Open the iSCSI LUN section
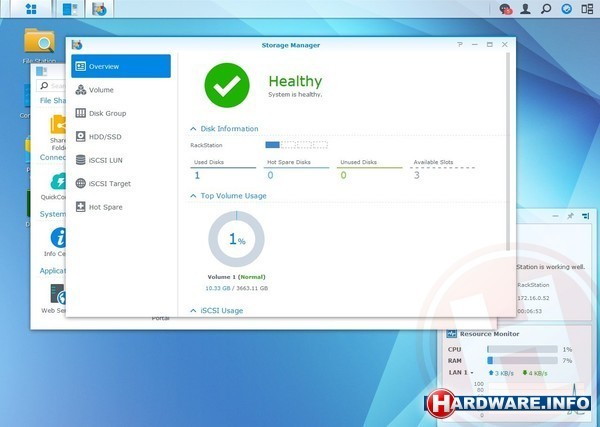Viewport: 600px width, 427px height. coord(121,160)
